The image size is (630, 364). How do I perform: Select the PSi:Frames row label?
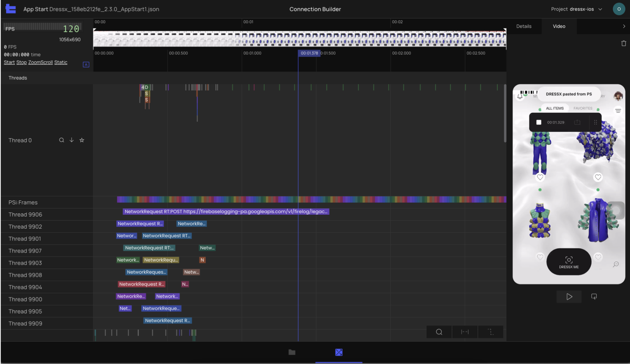[x=23, y=202]
